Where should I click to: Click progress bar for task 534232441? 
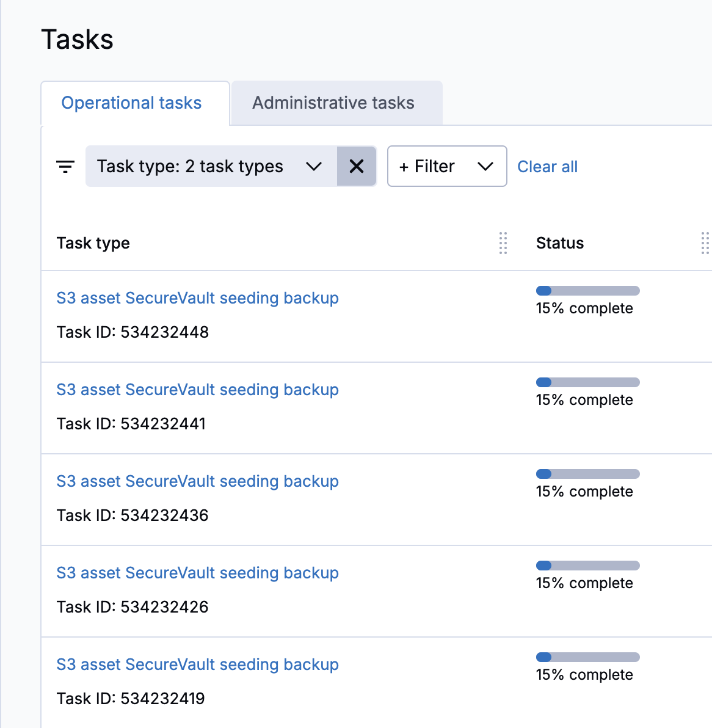[587, 382]
